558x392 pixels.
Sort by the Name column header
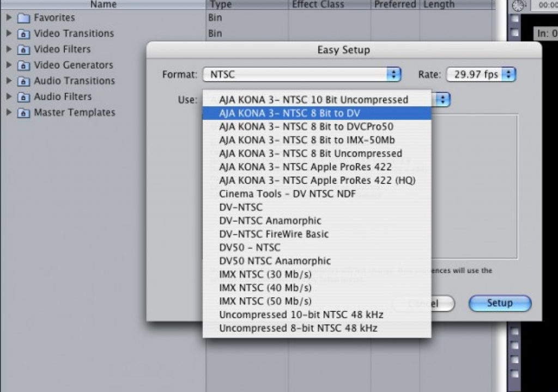click(x=103, y=4)
